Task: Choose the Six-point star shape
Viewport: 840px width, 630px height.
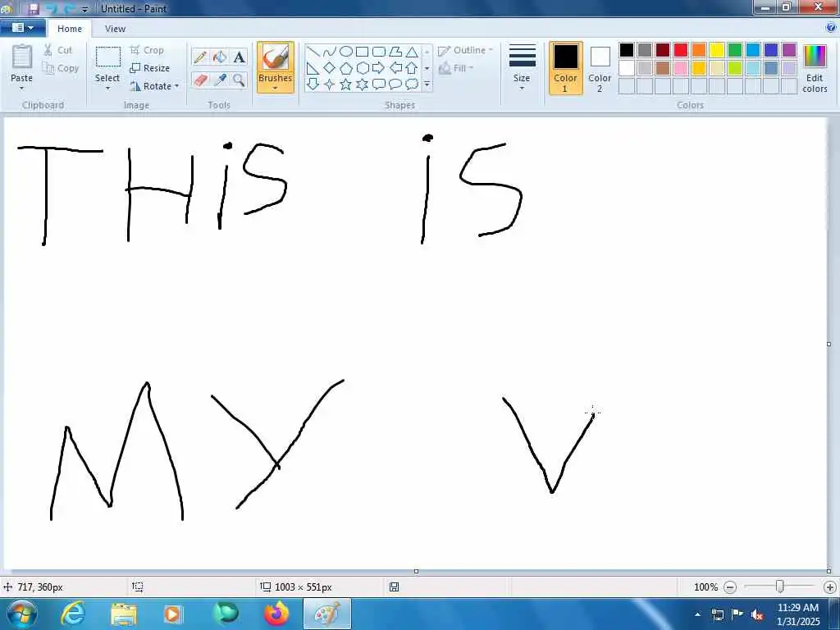Action: click(362, 84)
